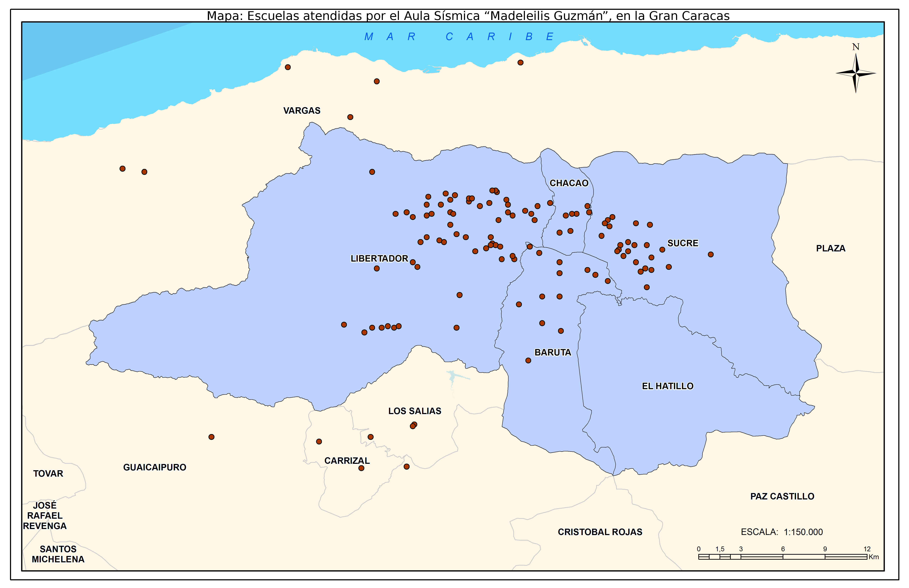Click the school dot left of BARUTA label
909x588 pixels.
pyautogui.click(x=528, y=360)
